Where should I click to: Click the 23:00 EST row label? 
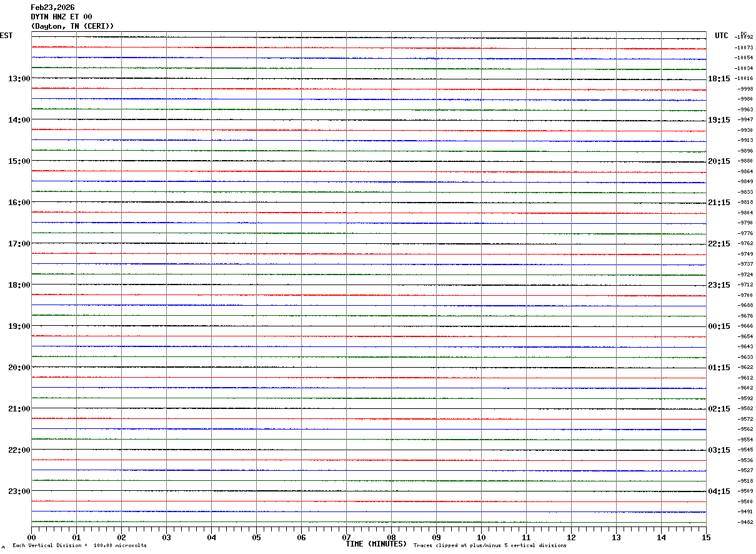click(x=19, y=491)
